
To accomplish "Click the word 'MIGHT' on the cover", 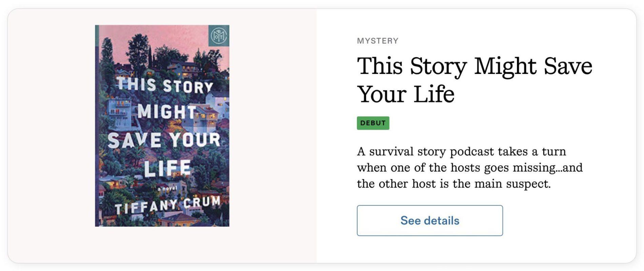I will point(167,112).
